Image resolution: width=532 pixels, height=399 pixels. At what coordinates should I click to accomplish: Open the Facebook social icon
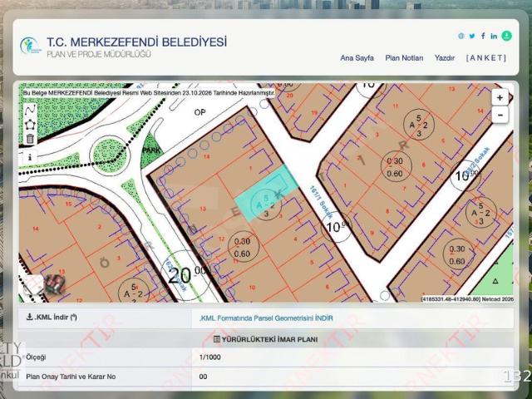tap(483, 36)
